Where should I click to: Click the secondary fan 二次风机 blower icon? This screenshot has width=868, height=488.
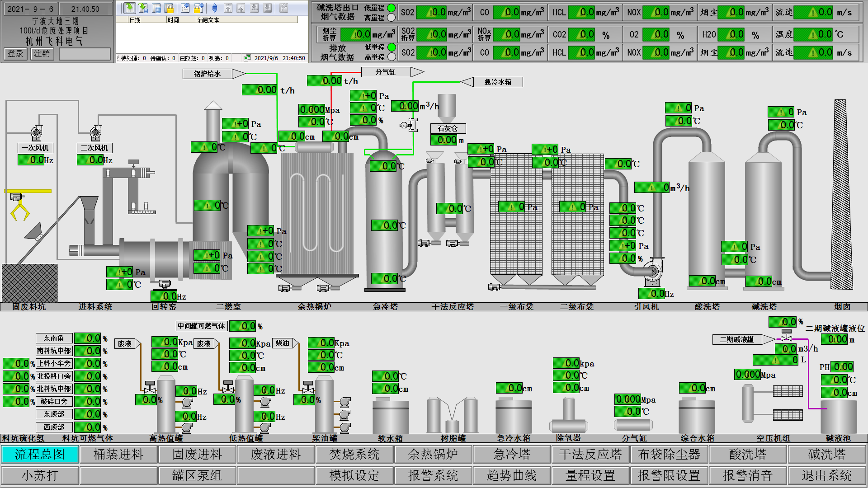[95, 133]
